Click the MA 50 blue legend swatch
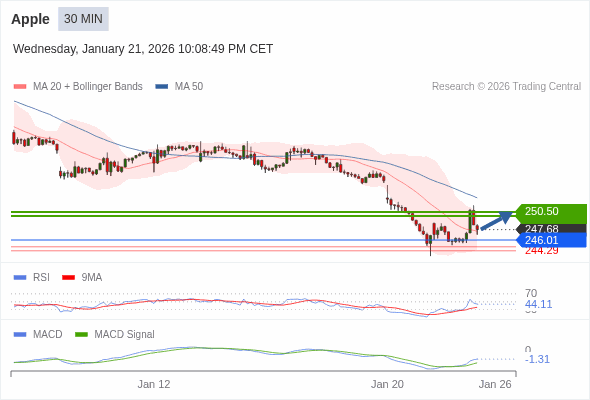The height and width of the screenshot is (400, 590). tap(162, 87)
